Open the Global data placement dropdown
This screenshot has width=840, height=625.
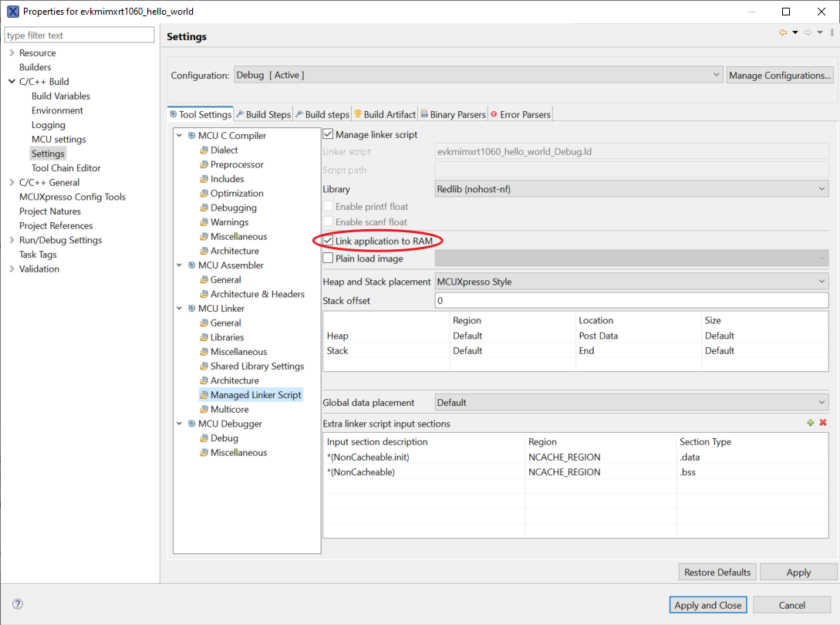631,402
